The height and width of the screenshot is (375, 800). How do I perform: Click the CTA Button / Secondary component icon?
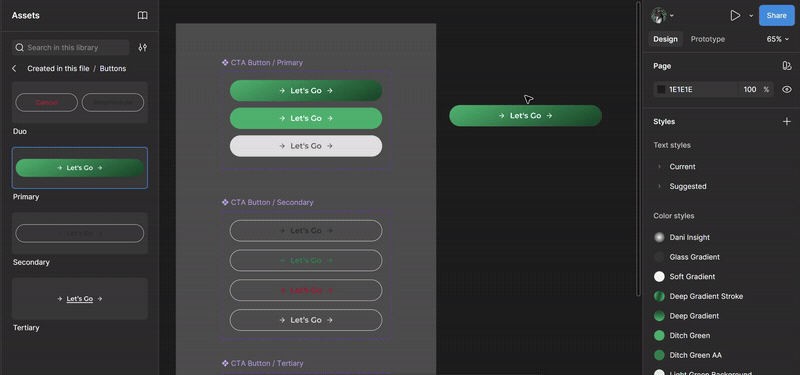(x=225, y=203)
